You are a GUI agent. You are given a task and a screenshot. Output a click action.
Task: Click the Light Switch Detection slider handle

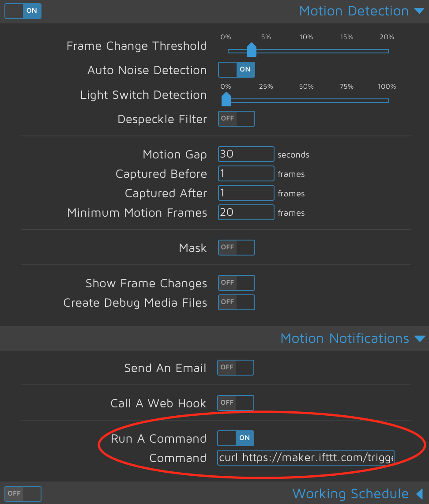[226, 99]
